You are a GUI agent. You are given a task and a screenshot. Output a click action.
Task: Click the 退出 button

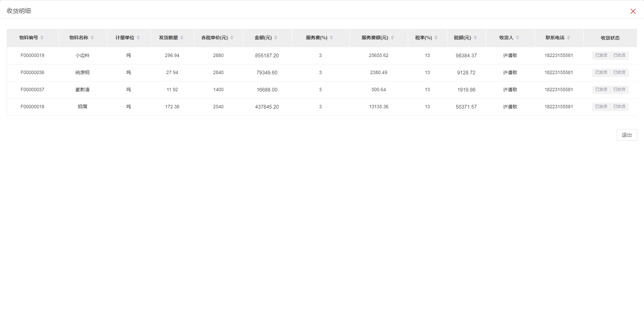pos(627,135)
